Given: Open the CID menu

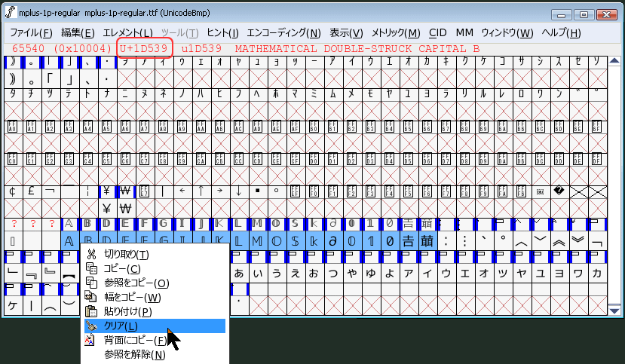Looking at the screenshot, I should (x=438, y=32).
